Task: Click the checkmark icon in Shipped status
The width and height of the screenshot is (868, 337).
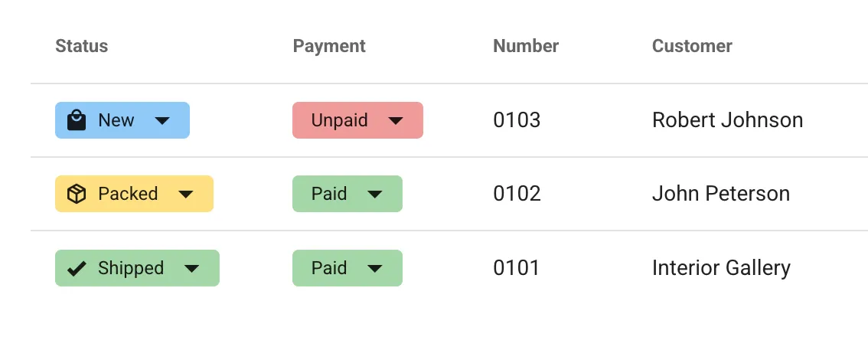Action: tap(77, 269)
